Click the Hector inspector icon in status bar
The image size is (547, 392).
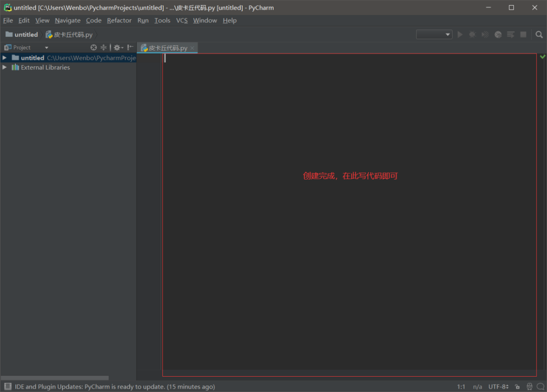click(x=529, y=387)
